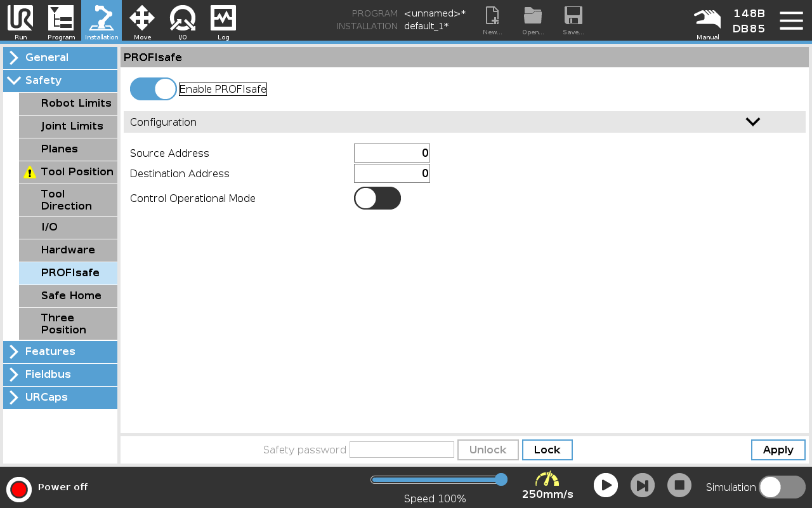Start program with the Play button
812x508 pixels.
pos(606,485)
